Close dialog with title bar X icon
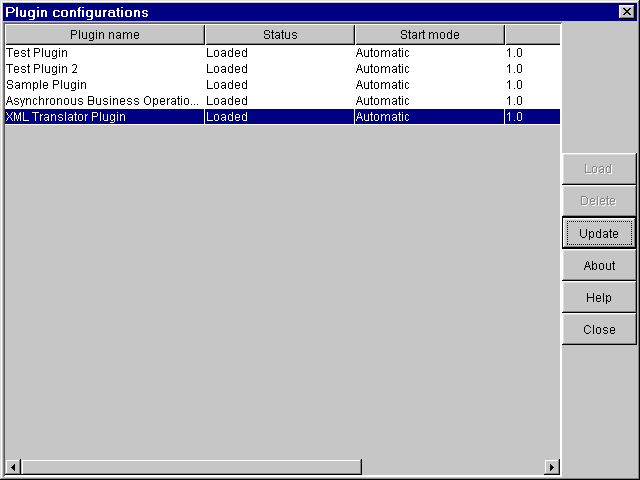Screen dimensions: 640x480 [627, 12]
